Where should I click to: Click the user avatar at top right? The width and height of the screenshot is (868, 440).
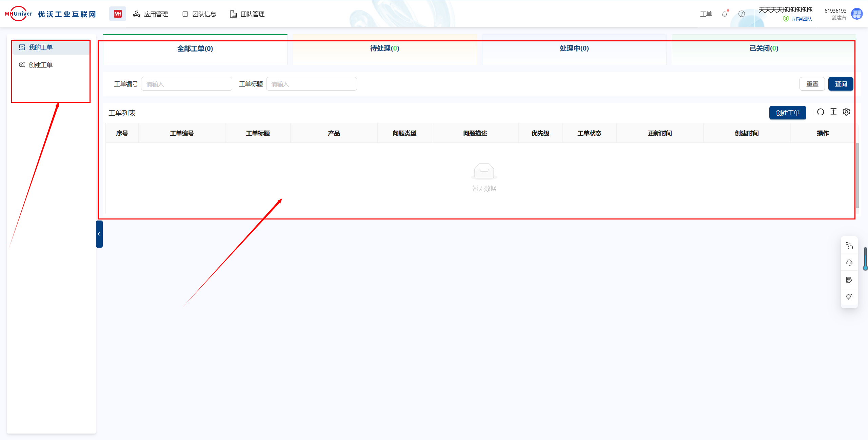[x=857, y=14]
